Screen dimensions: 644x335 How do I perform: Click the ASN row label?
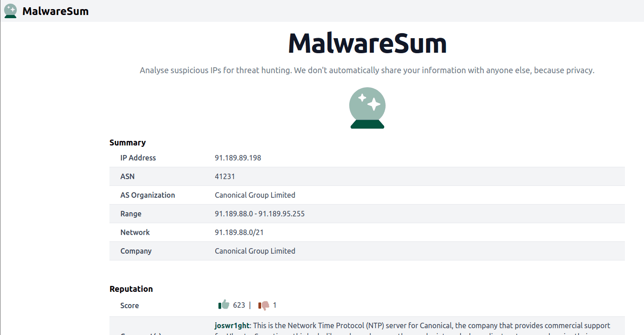(128, 176)
